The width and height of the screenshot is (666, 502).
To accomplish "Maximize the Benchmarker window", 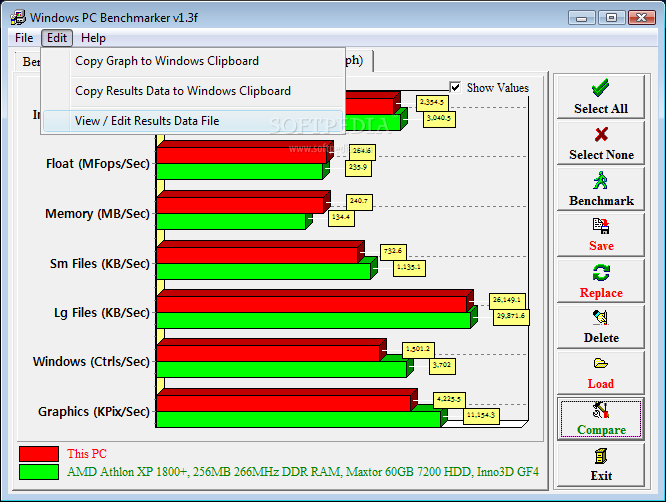I will pyautogui.click(x=611, y=18).
